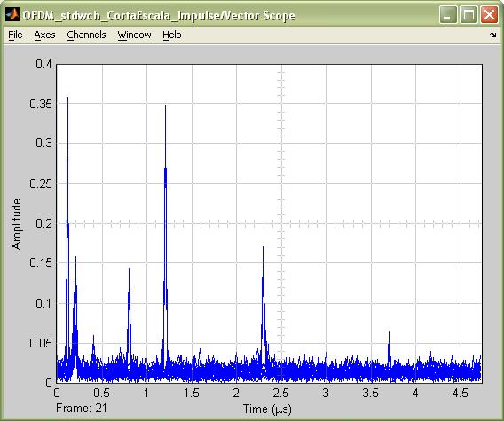Maximize the Vector Scope window
Image resolution: width=504 pixels, height=421 pixels.
pos(469,15)
